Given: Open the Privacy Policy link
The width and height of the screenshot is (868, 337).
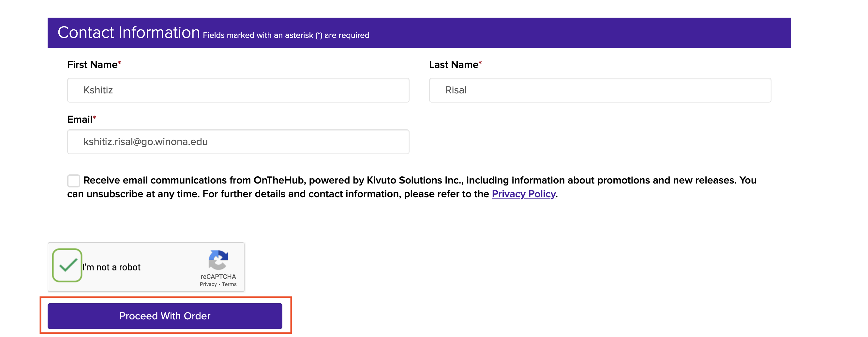Looking at the screenshot, I should tap(523, 194).
